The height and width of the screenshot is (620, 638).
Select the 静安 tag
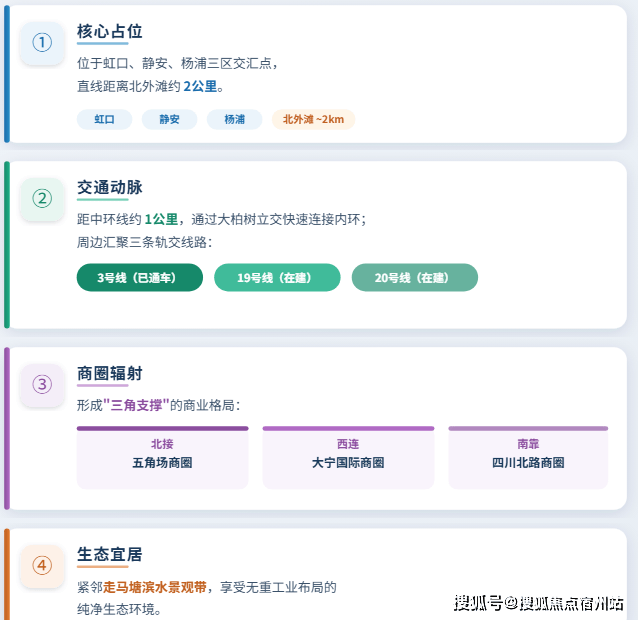[169, 120]
